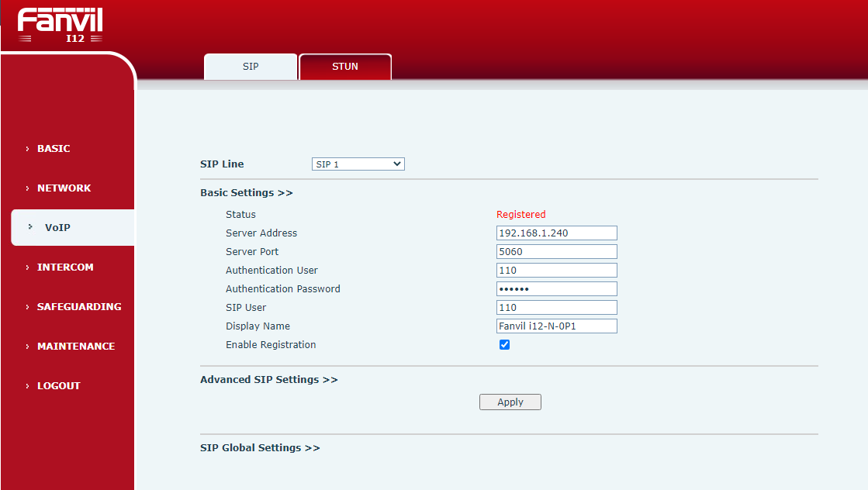Image resolution: width=868 pixels, height=490 pixels.
Task: Edit the Display Name text box
Action: click(x=556, y=326)
